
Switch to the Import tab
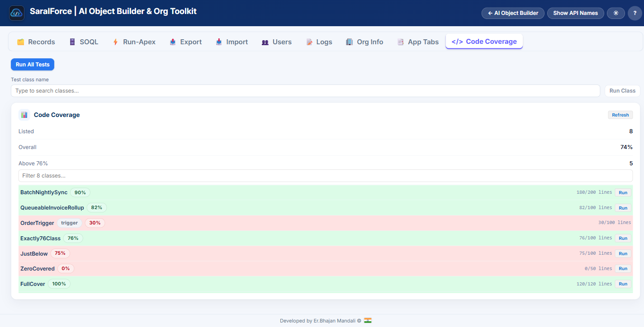click(232, 42)
